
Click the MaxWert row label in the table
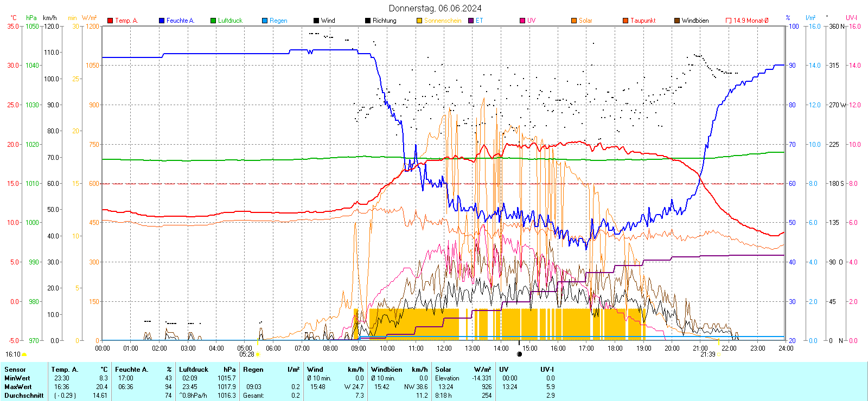point(18,387)
